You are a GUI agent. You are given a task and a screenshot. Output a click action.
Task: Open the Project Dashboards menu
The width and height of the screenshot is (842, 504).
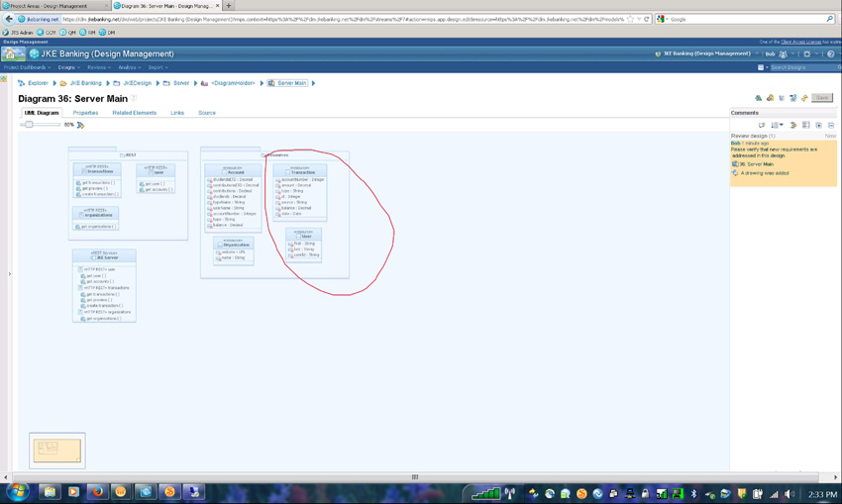tap(27, 67)
